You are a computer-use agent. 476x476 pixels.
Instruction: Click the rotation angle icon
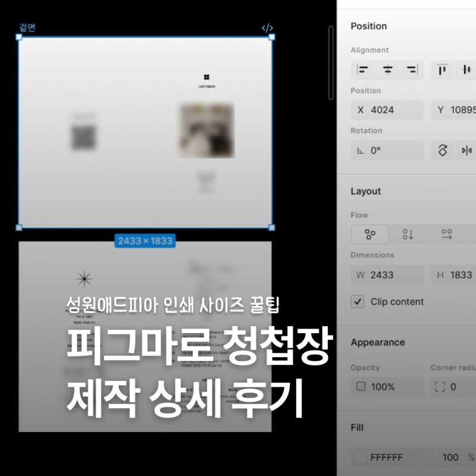[x=361, y=151]
